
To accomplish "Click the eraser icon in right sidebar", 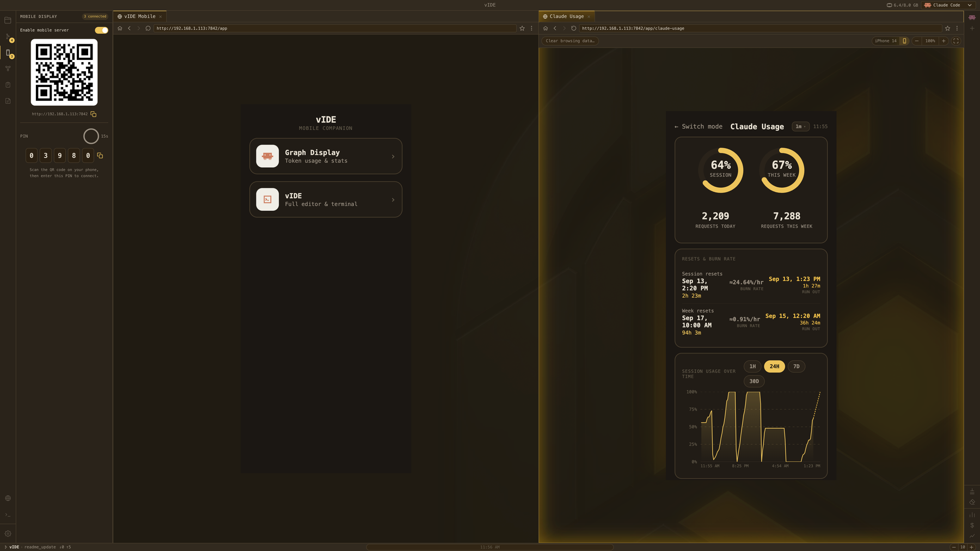I will [x=972, y=502].
